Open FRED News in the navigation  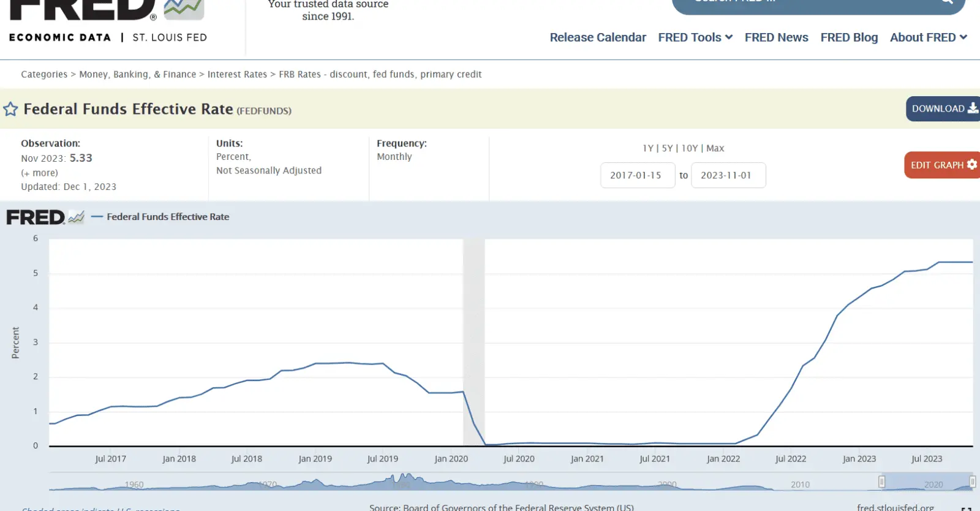(776, 37)
